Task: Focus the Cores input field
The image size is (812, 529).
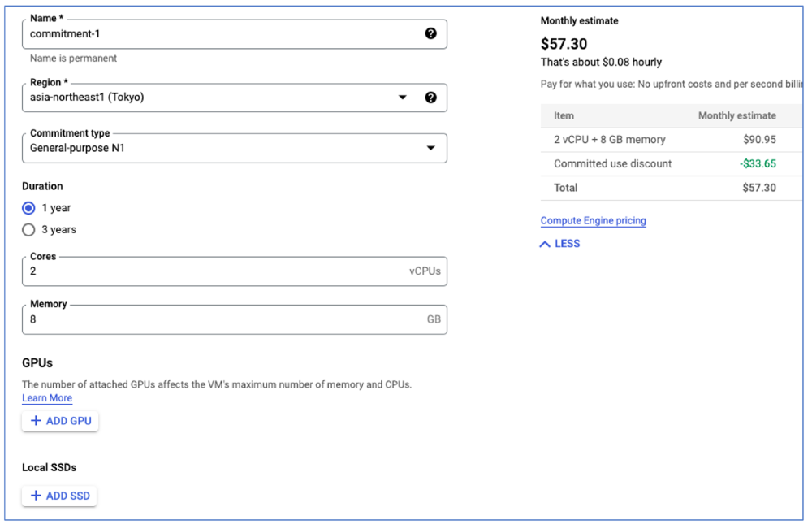Action: click(x=211, y=271)
